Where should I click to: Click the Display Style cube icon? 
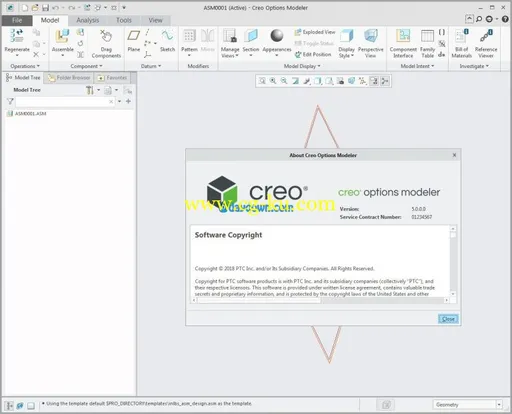pos(347,36)
